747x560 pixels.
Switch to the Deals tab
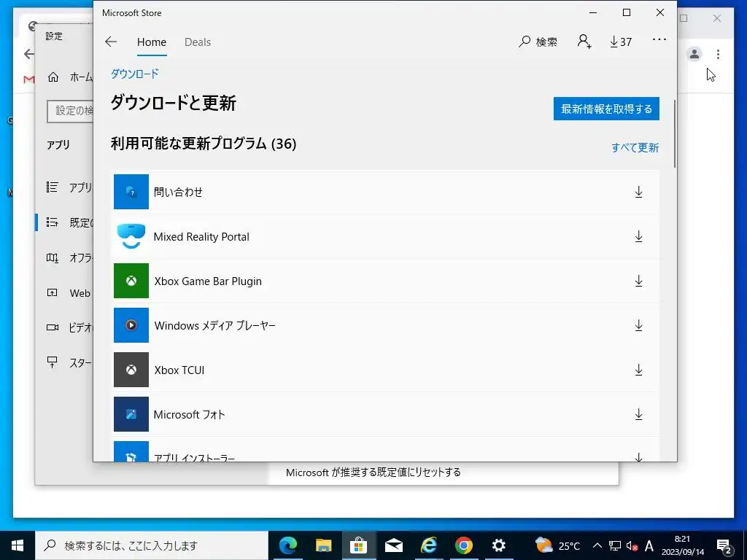[198, 42]
